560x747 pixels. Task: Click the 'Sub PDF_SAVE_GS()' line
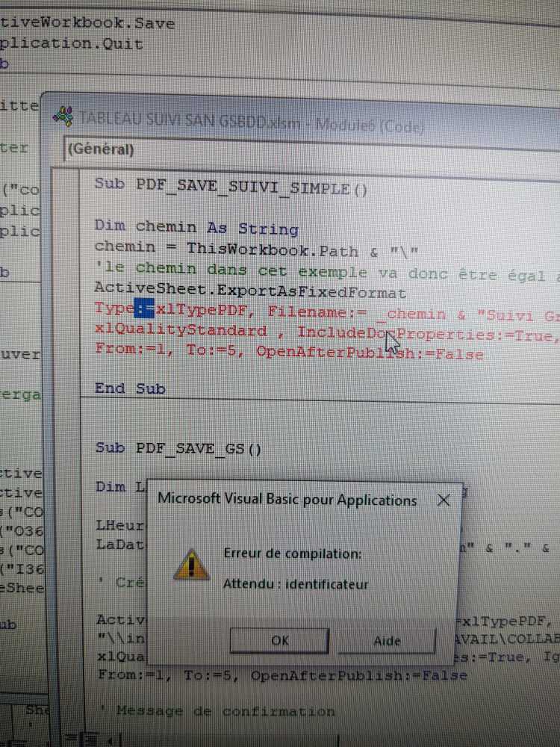178,448
